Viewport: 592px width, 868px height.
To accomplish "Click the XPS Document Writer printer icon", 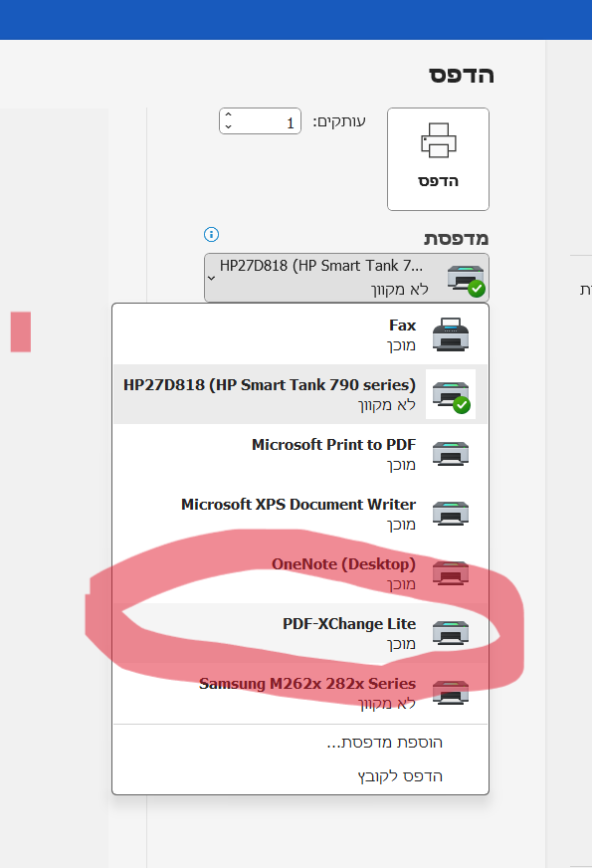I will 451,514.
